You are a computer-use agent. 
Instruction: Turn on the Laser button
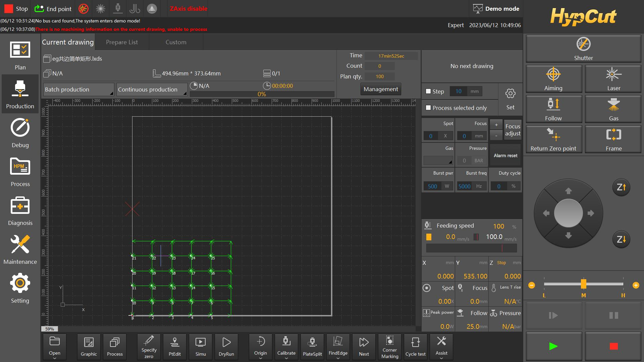point(613,79)
